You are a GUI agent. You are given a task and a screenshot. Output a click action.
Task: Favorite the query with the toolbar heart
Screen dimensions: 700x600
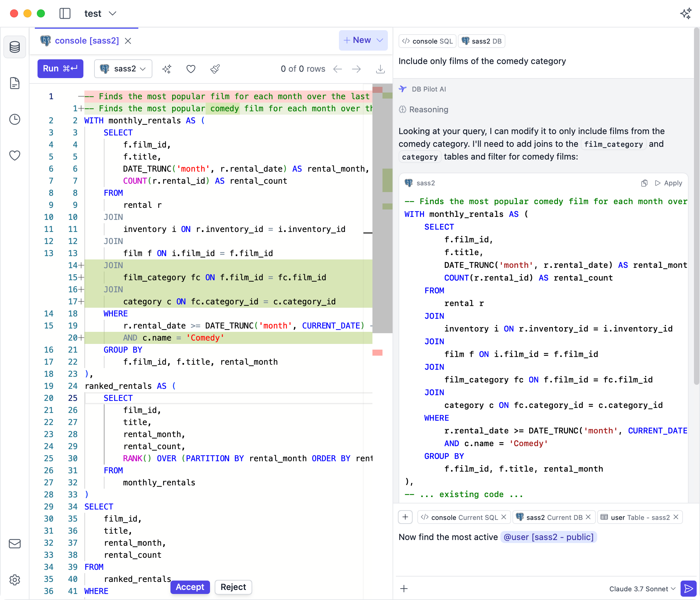click(x=191, y=69)
